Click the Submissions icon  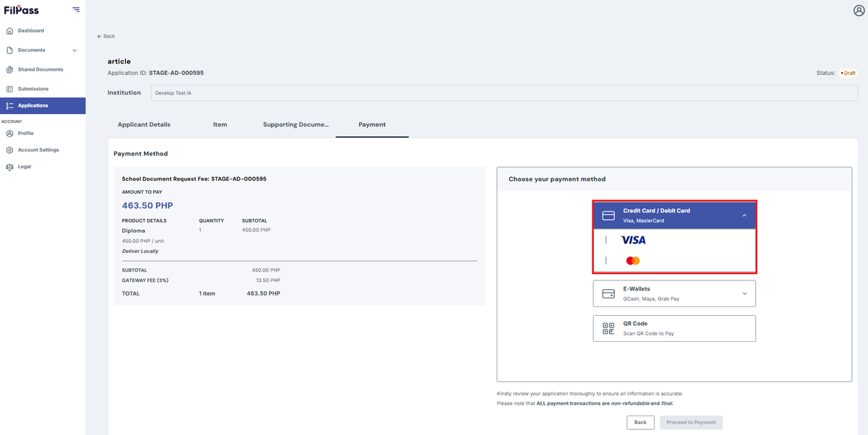tap(9, 90)
